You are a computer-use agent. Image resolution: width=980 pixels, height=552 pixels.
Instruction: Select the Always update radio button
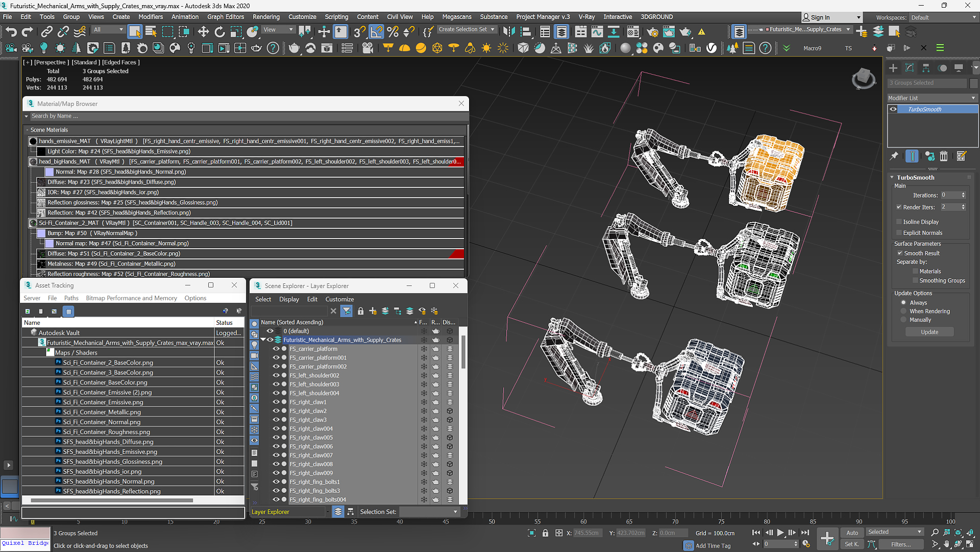tap(903, 303)
